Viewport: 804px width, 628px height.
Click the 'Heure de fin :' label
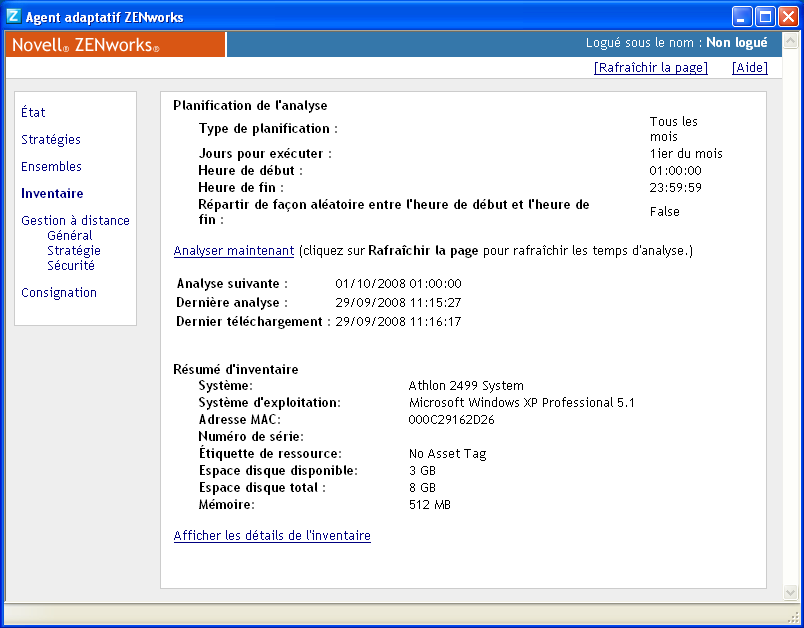coord(241,188)
